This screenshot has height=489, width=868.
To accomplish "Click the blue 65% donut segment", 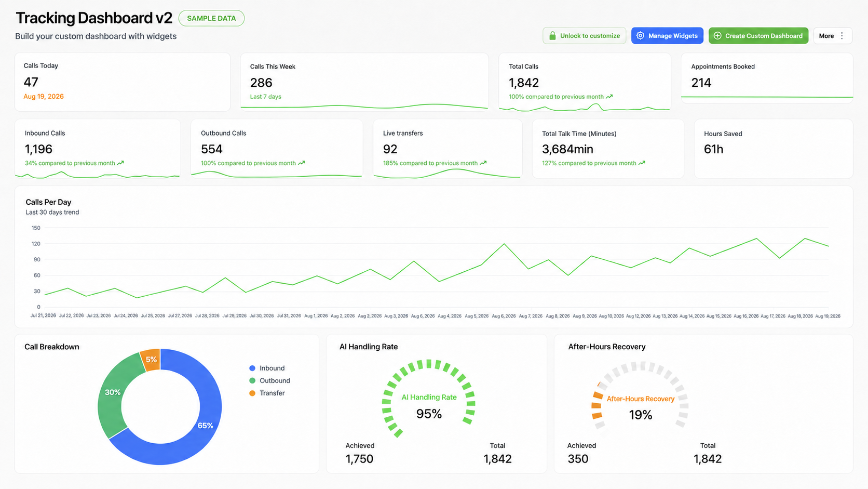I will 206,426.
